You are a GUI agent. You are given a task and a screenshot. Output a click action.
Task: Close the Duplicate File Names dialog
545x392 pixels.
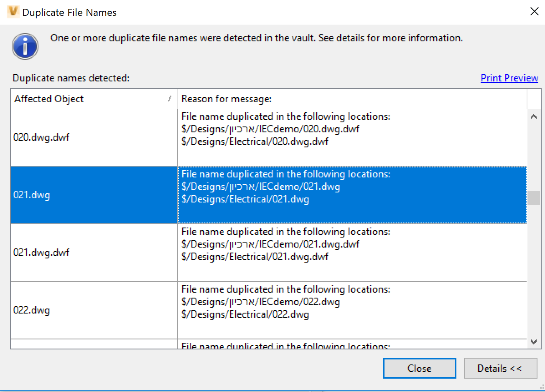tap(534, 12)
